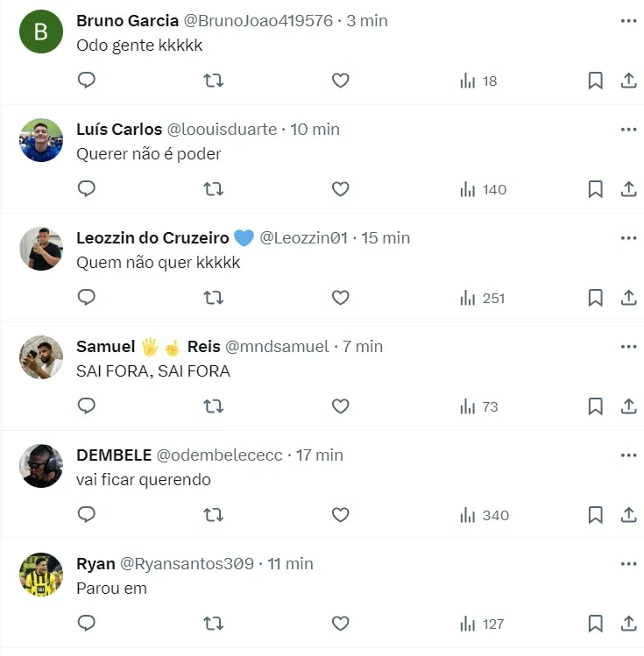Like the 'SAI FORA, SAI FORA' tweet
Image resolution: width=644 pixels, height=656 pixels.
[341, 406]
